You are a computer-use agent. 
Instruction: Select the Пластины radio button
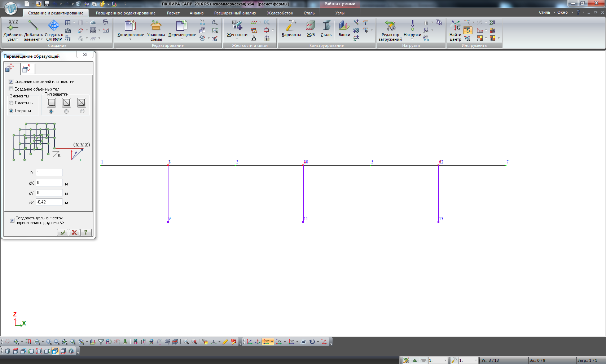point(11,103)
